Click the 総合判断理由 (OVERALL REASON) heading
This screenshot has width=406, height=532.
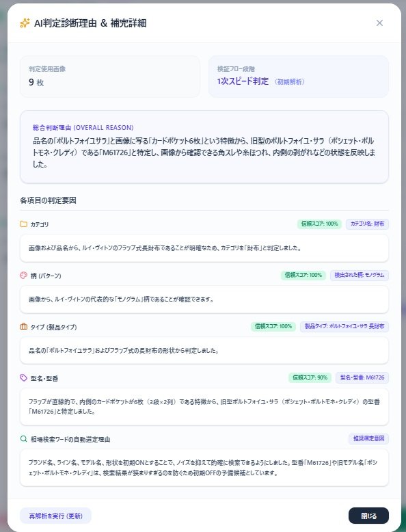83,128
